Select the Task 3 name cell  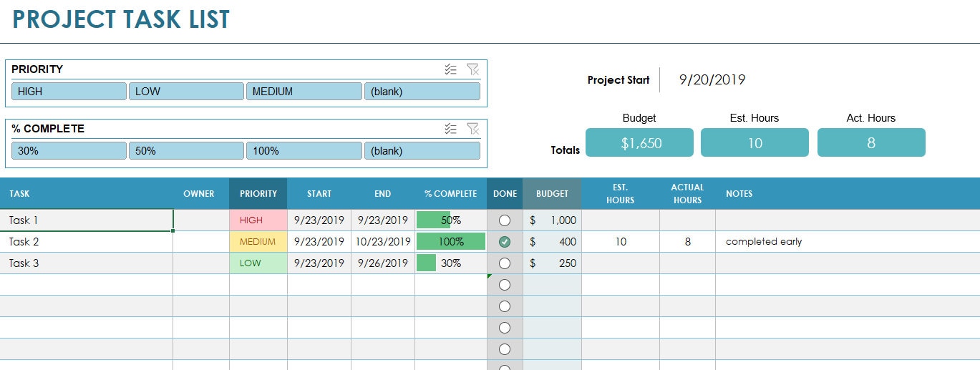click(87, 263)
